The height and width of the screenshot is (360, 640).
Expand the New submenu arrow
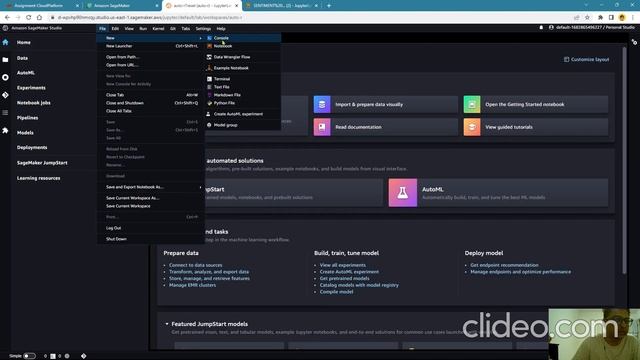[x=200, y=38]
